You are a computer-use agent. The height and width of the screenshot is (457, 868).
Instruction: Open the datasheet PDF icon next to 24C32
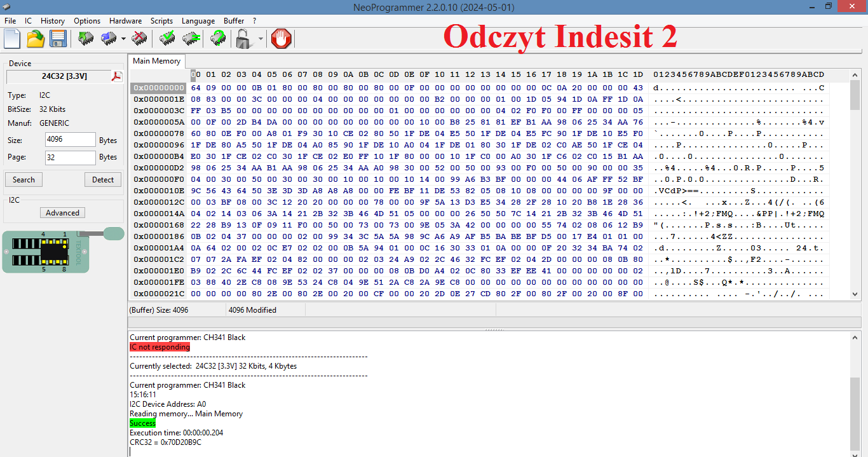click(x=117, y=77)
